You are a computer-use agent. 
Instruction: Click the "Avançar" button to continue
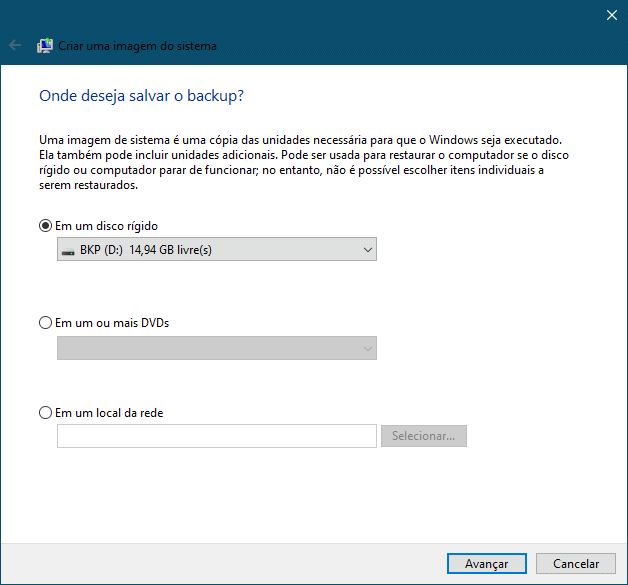tap(486, 564)
